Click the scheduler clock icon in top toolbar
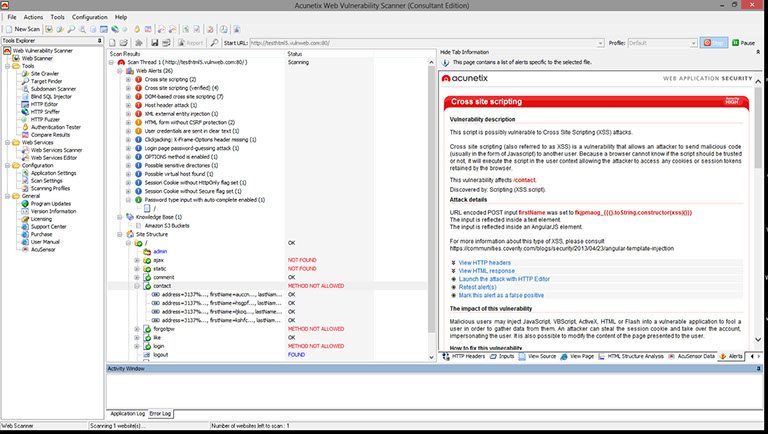 (x=223, y=29)
